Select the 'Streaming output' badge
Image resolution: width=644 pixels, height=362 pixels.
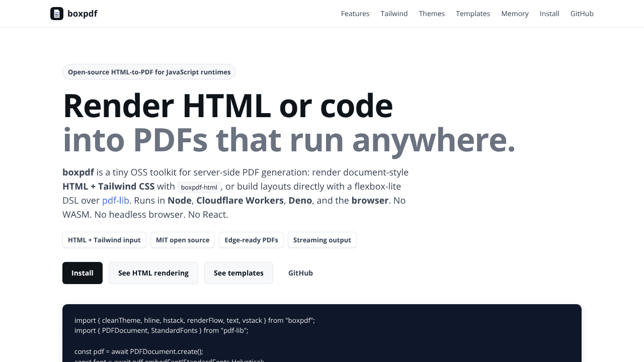tap(322, 240)
